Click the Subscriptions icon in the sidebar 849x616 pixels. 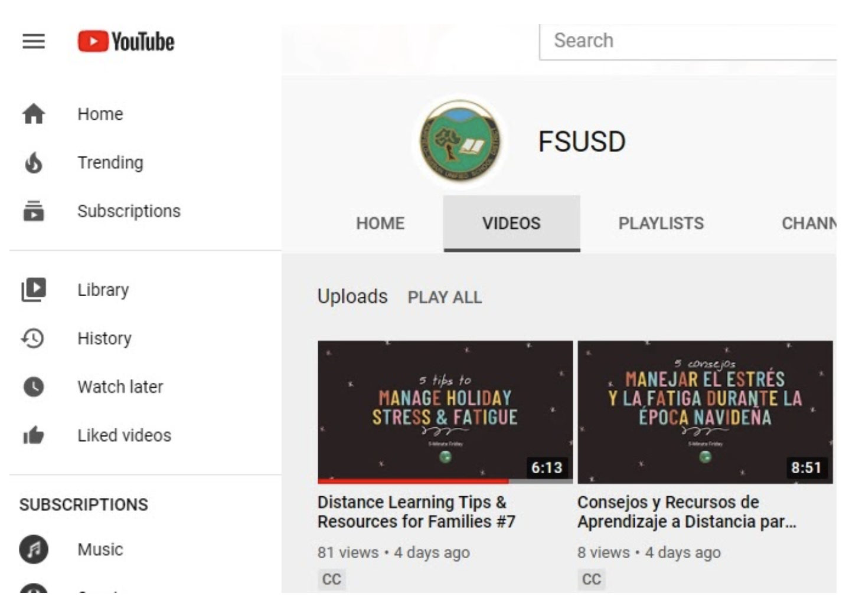[34, 211]
